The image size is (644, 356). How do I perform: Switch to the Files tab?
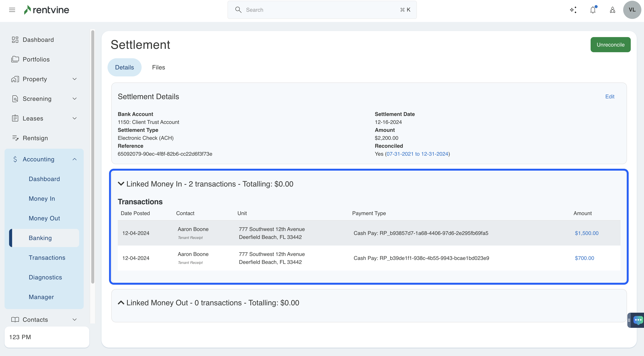(x=158, y=68)
